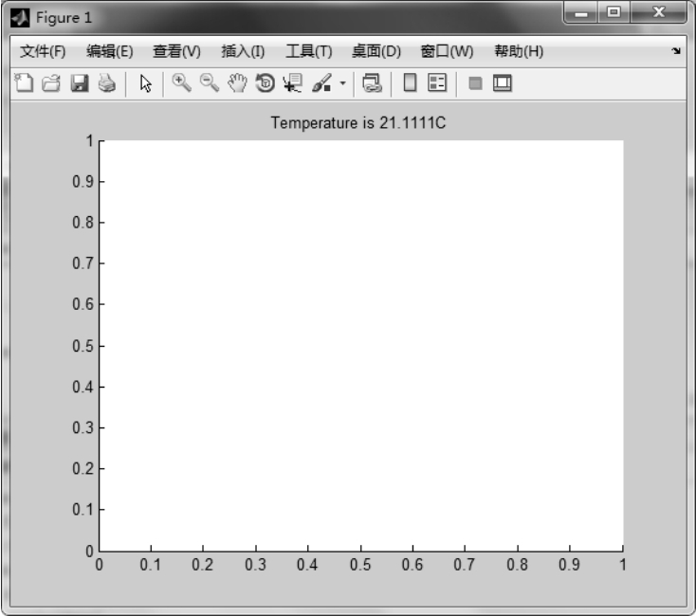Activate the Zoom Out tool
This screenshot has width=696, height=616.
[209, 83]
